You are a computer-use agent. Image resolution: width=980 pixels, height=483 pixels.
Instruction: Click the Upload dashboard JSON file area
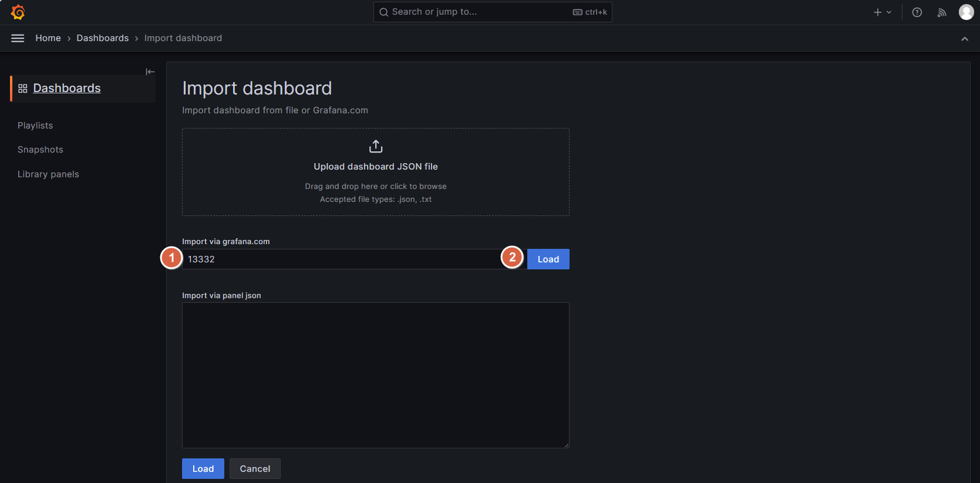(x=376, y=172)
